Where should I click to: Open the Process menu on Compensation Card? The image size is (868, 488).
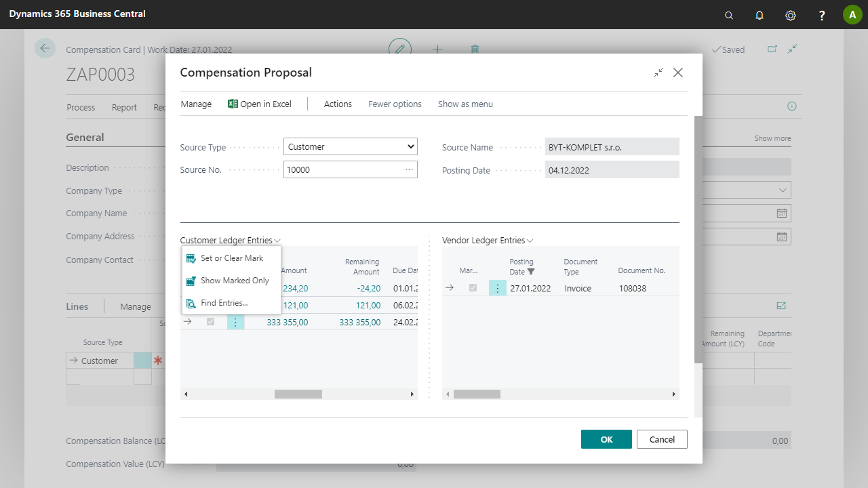(81, 107)
